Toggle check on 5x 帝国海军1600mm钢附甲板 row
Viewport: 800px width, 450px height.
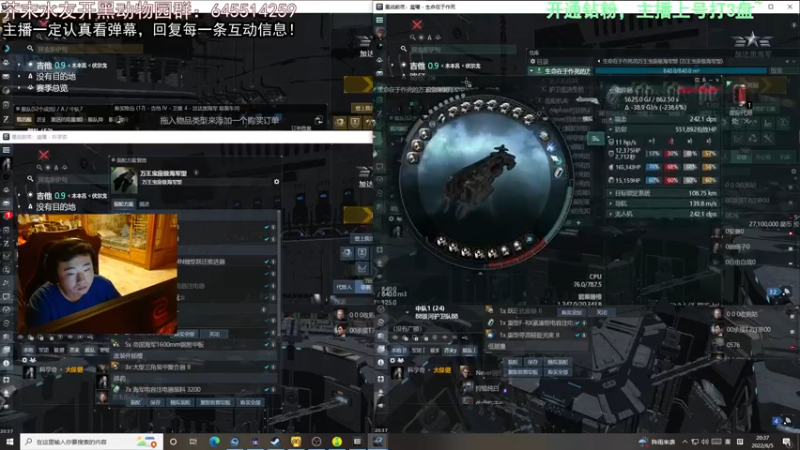pos(266,344)
